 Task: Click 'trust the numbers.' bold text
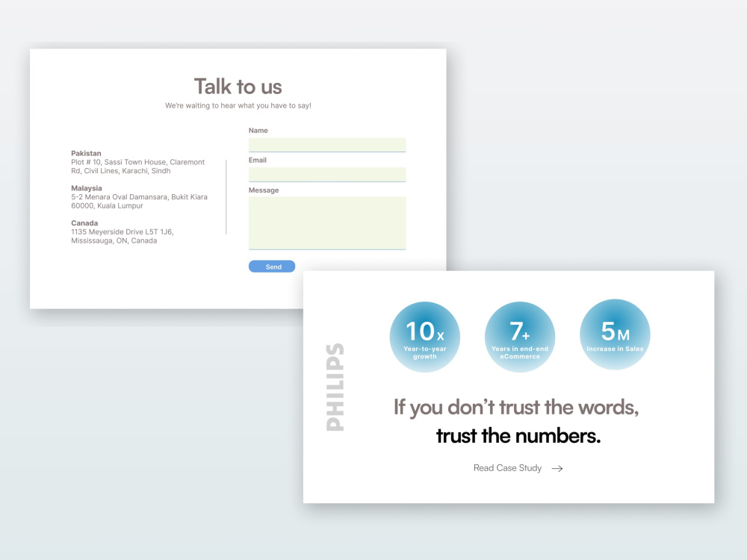click(x=518, y=436)
